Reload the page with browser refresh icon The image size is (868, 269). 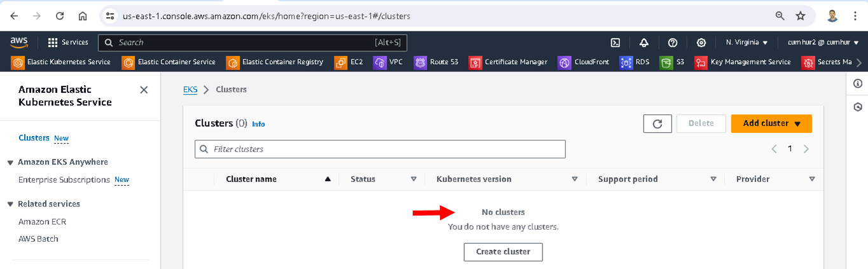coord(60,15)
